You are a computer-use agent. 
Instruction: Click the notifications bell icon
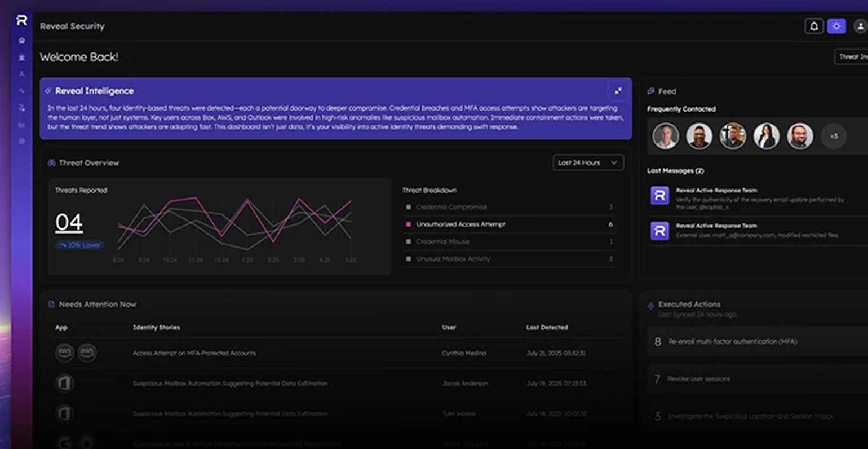tap(814, 27)
